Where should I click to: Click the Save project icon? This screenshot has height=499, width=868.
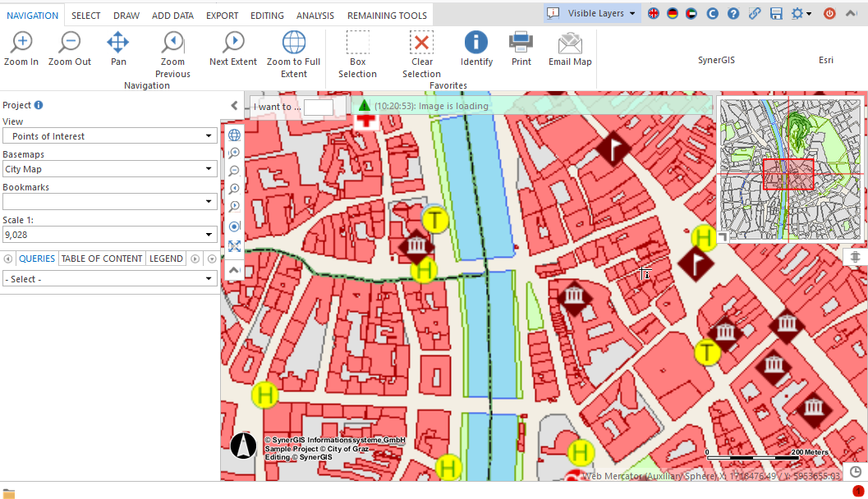point(774,14)
